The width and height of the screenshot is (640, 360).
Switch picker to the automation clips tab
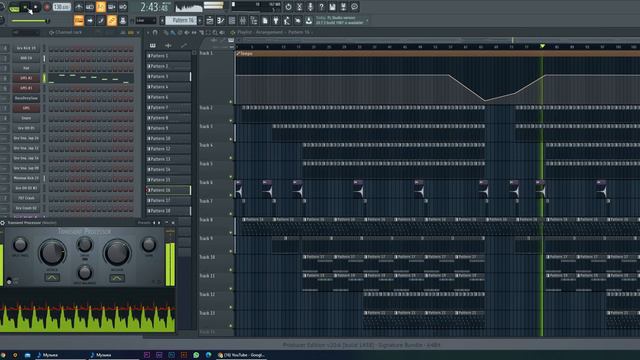click(184, 45)
